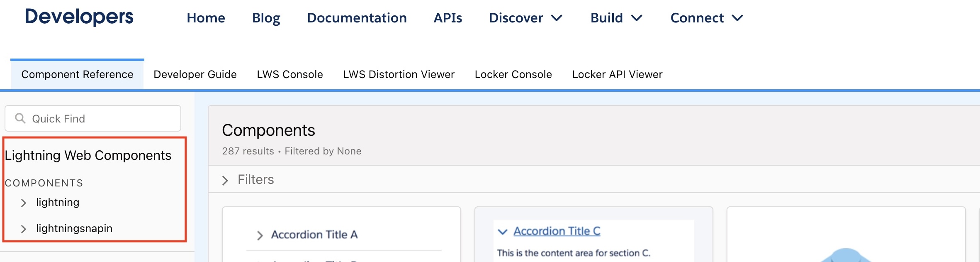Image resolution: width=980 pixels, height=262 pixels.
Task: Open the Blog link
Action: pyautogui.click(x=266, y=18)
